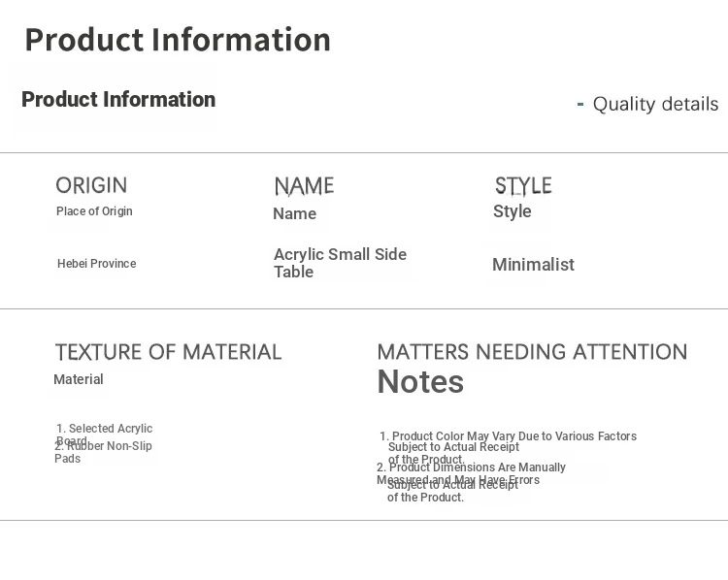Click the Product Color May Vary note
The width and height of the screenshot is (728, 580).
point(508,447)
